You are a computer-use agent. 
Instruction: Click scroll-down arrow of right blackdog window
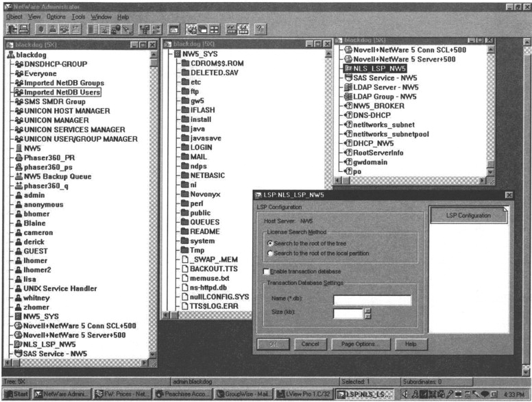[x=490, y=172]
